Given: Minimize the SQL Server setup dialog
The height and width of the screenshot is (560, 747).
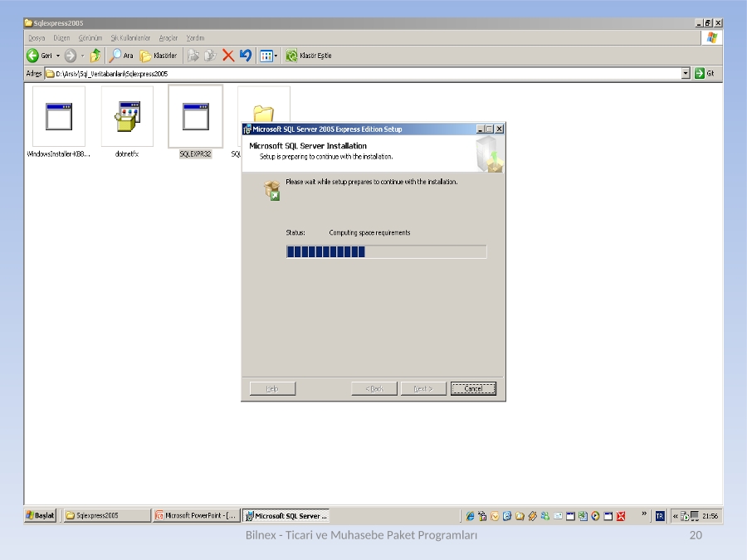Looking at the screenshot, I should (481, 129).
